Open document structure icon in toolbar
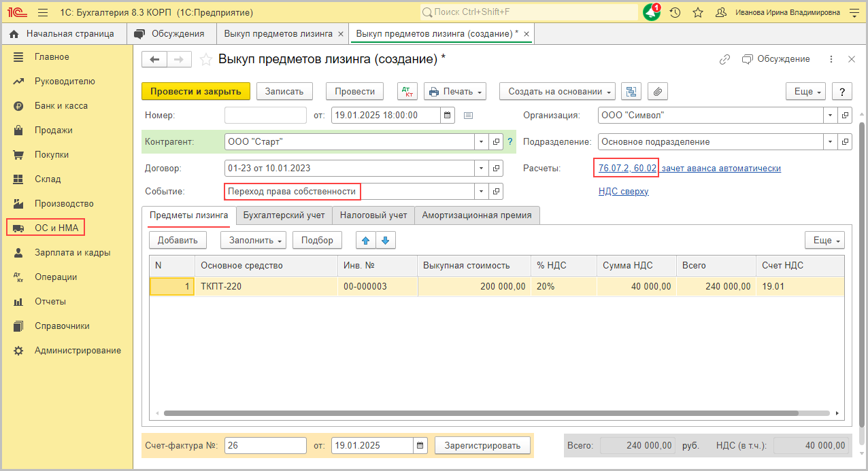Viewport: 868px width, 471px height. (x=632, y=91)
